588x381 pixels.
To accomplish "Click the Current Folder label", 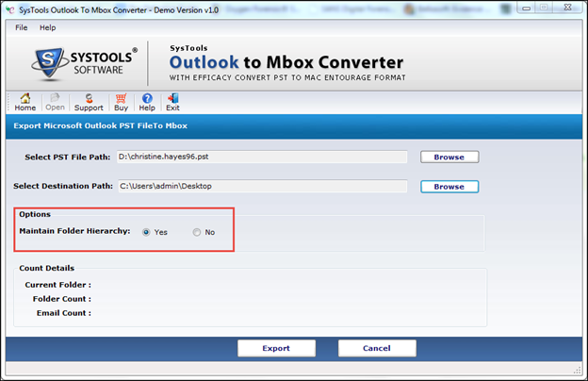I will coord(58,285).
